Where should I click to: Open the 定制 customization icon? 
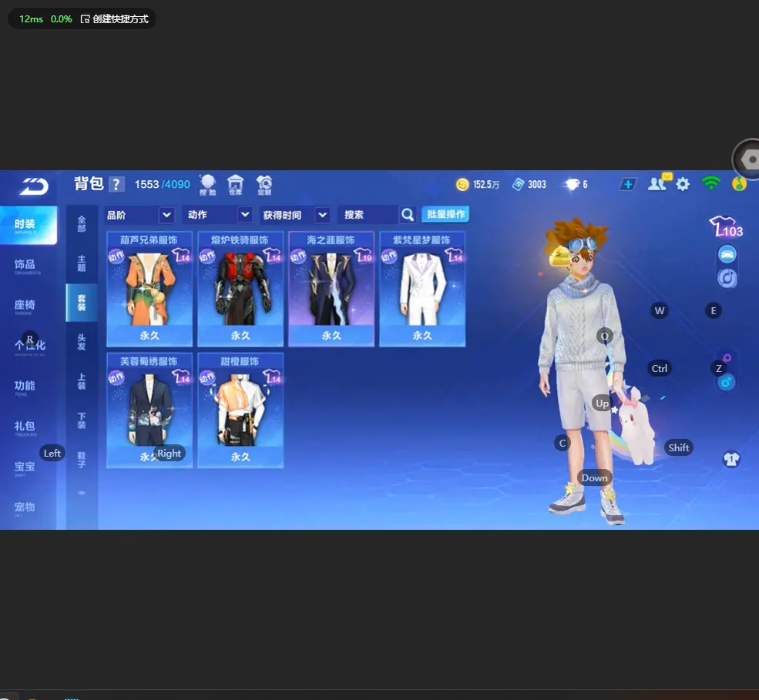tap(264, 185)
